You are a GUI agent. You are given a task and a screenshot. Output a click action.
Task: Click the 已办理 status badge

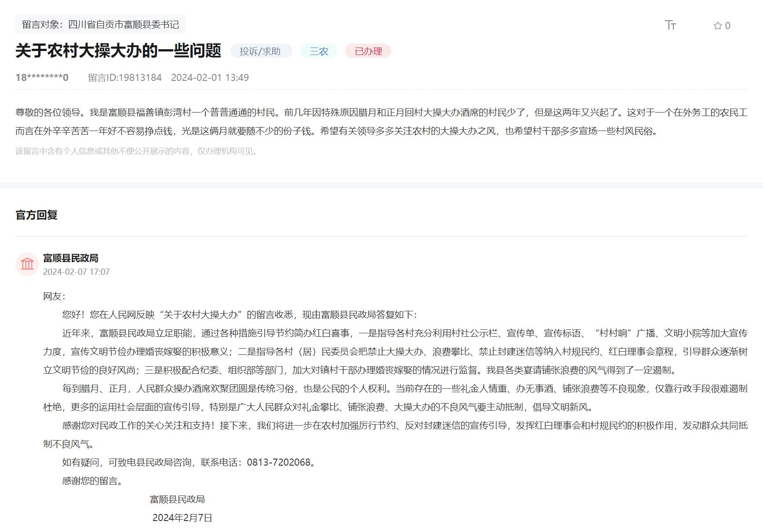pos(368,51)
